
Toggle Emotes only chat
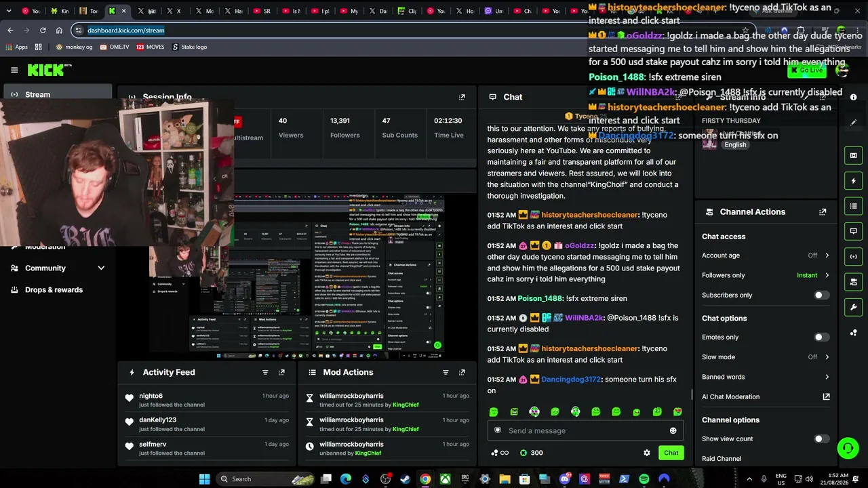click(x=821, y=338)
